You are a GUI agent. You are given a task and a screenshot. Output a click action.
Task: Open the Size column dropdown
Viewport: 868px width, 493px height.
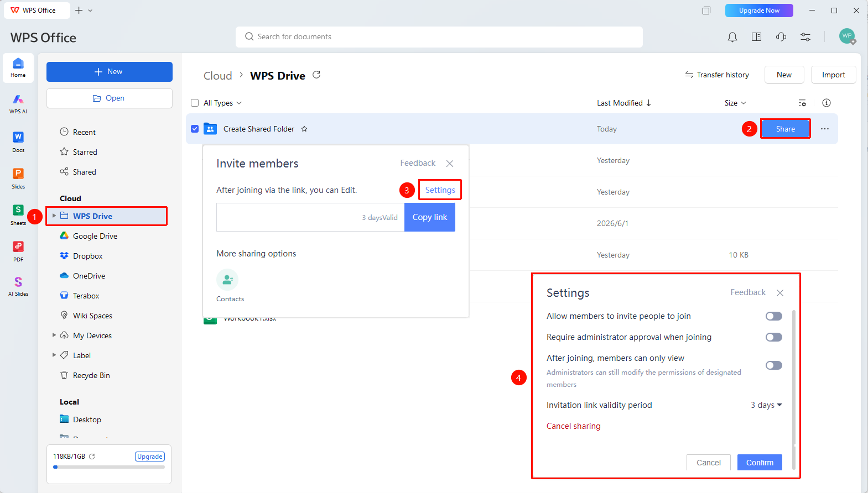[735, 103]
